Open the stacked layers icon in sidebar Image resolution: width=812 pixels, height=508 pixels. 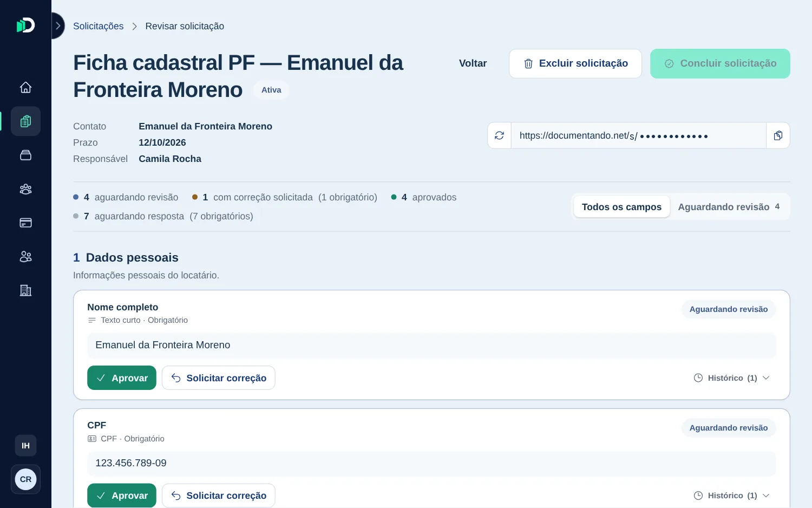(25, 155)
